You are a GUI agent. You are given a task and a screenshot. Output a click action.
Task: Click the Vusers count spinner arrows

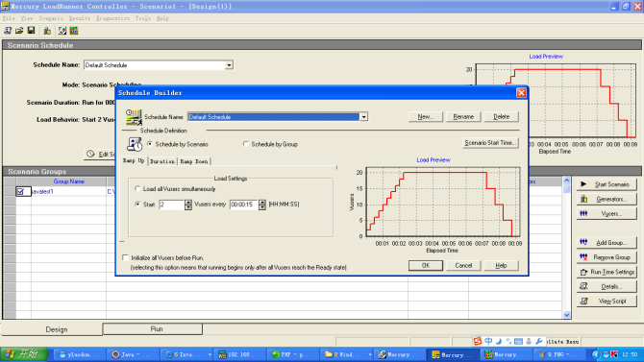click(188, 205)
